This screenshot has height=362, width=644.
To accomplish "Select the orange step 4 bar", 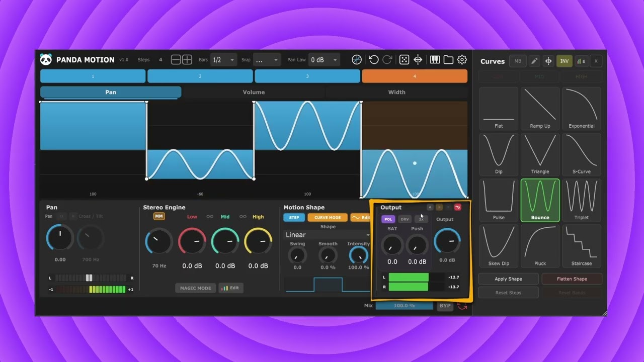I will (415, 76).
